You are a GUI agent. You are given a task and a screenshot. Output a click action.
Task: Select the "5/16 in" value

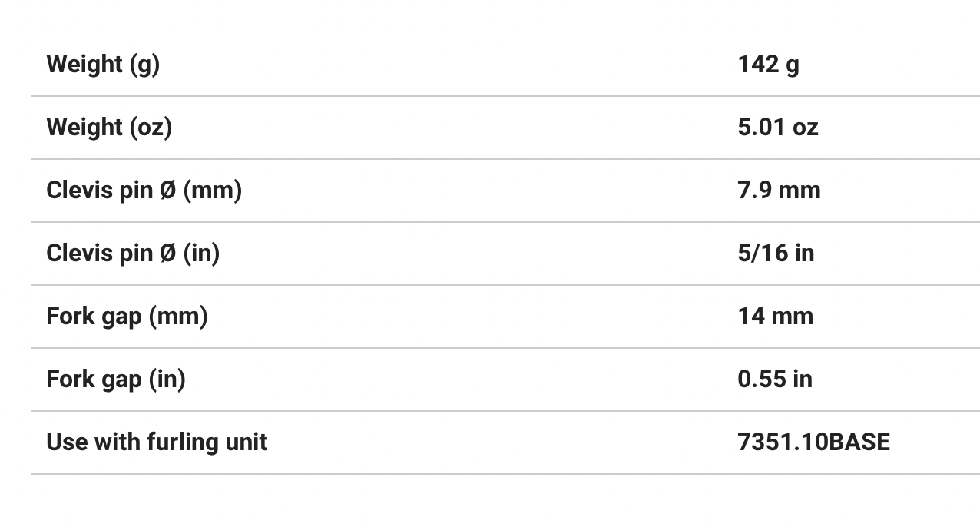point(776,253)
